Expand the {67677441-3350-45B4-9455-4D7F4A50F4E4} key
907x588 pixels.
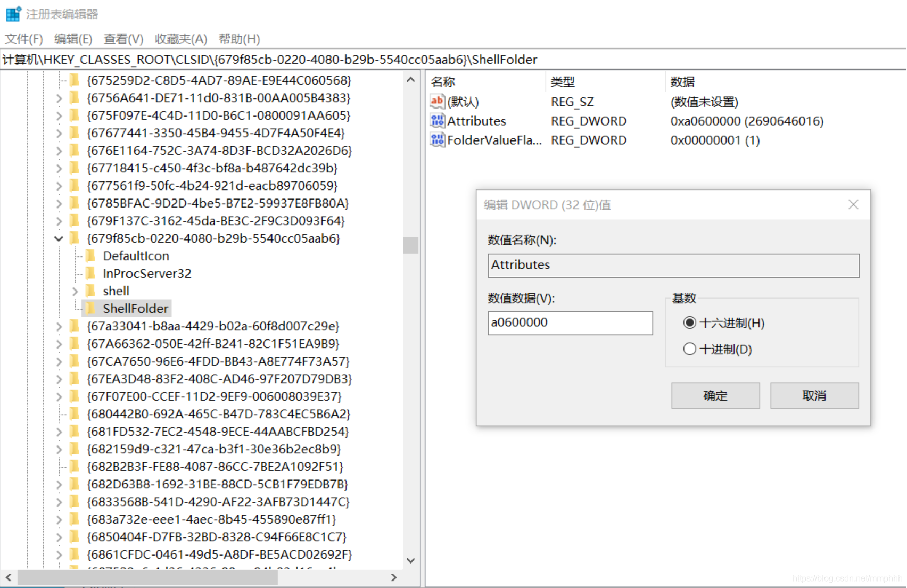click(59, 133)
